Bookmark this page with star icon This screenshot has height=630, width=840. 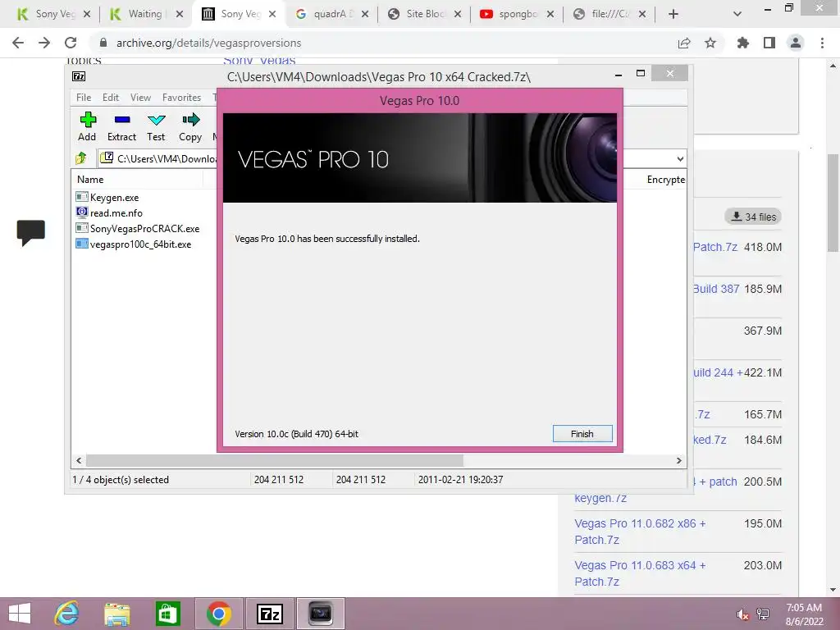[710, 43]
